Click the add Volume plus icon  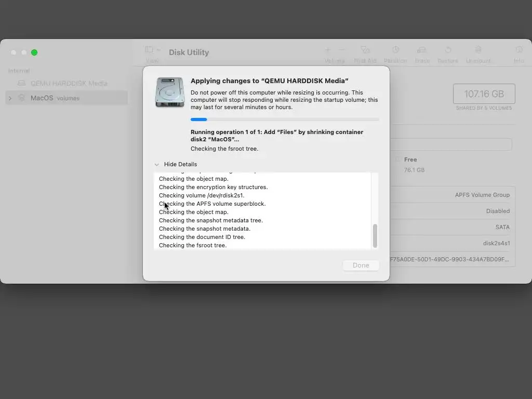[327, 50]
